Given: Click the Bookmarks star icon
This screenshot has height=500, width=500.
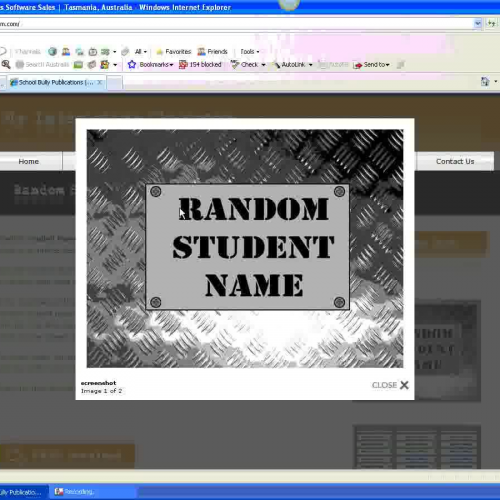Looking at the screenshot, I should (132, 64).
